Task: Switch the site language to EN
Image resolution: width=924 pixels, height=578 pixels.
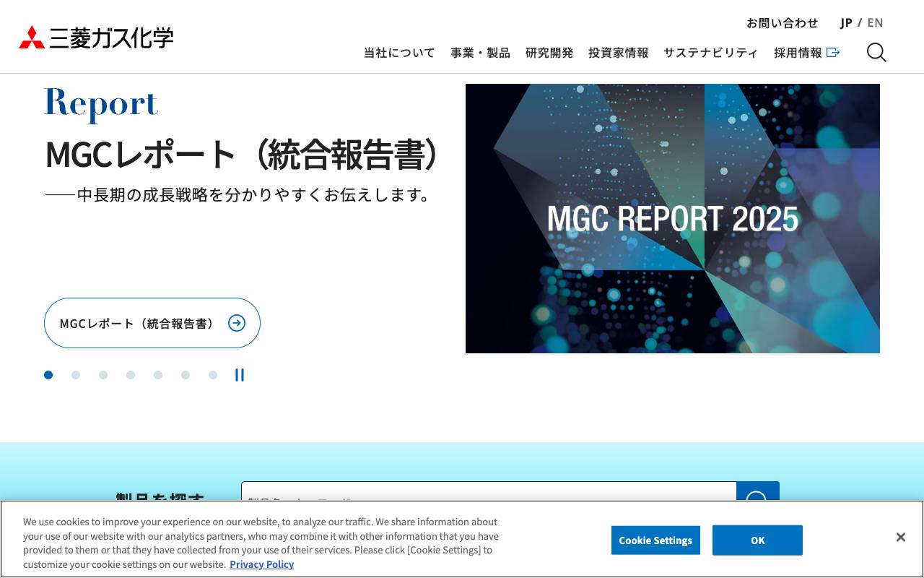Action: [875, 22]
